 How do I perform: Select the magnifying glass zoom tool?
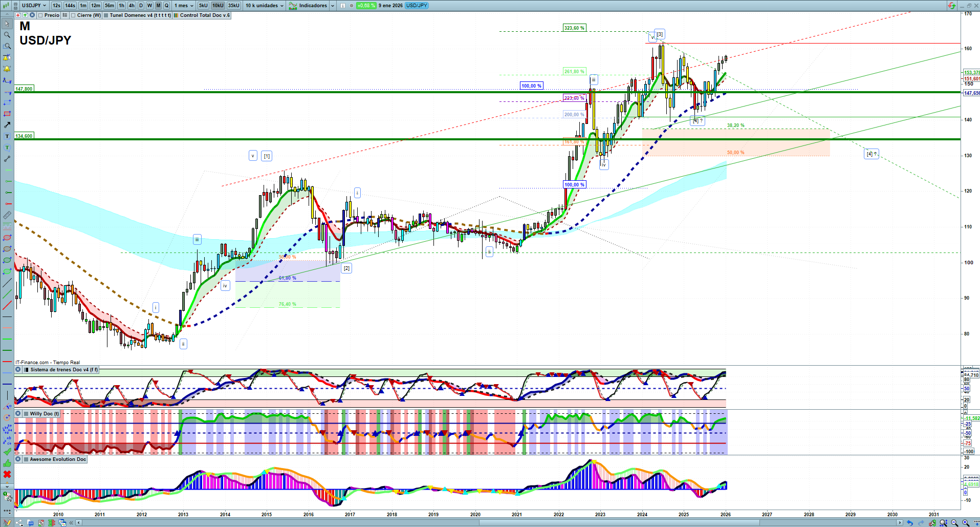coord(7,35)
